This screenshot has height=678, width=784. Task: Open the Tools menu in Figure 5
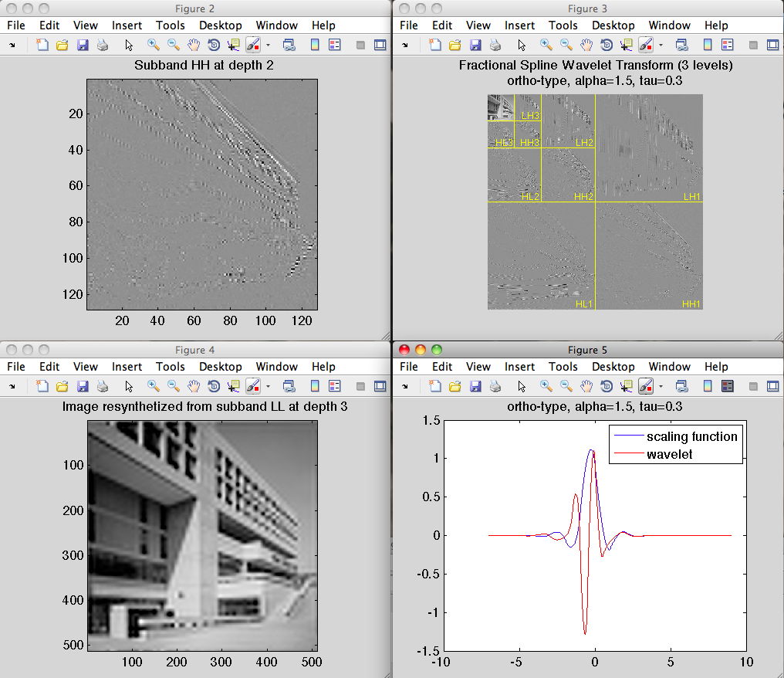coord(563,367)
